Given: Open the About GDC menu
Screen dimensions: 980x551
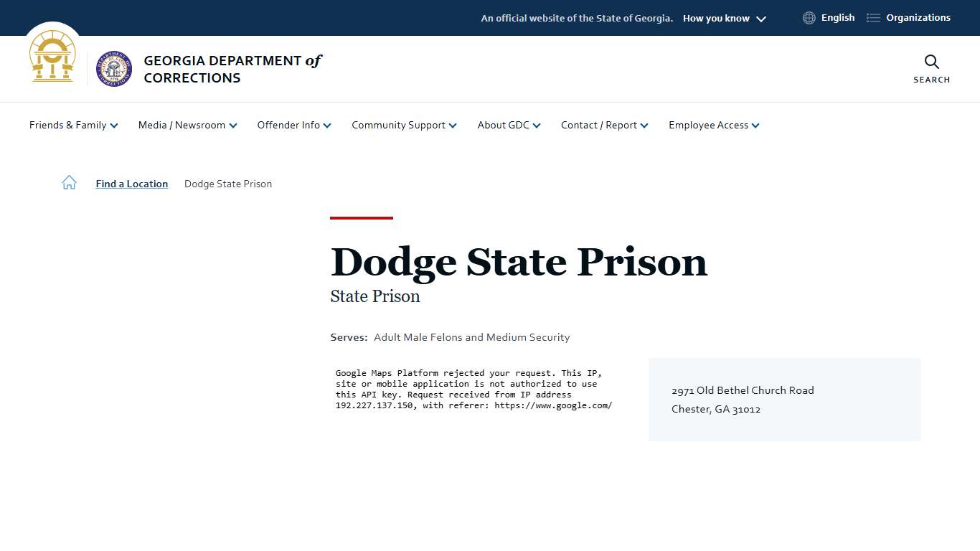Looking at the screenshot, I should [x=508, y=125].
